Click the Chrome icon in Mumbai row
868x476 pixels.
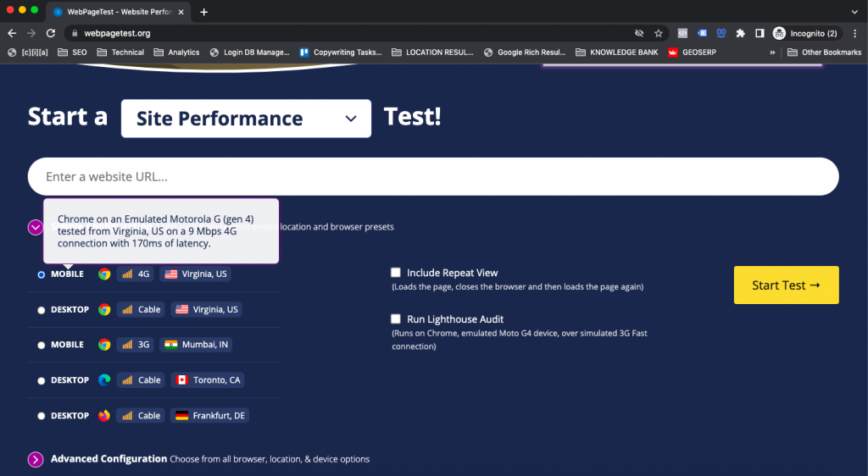tap(104, 345)
